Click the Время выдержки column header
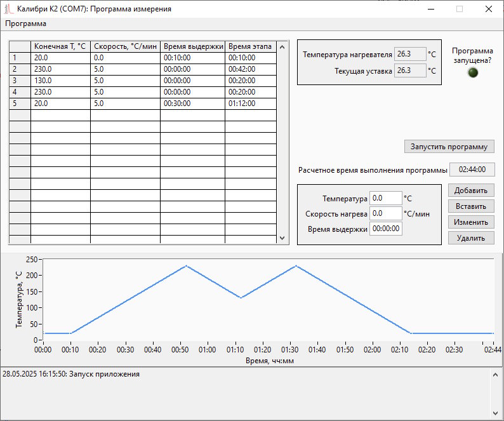 pyautogui.click(x=192, y=46)
